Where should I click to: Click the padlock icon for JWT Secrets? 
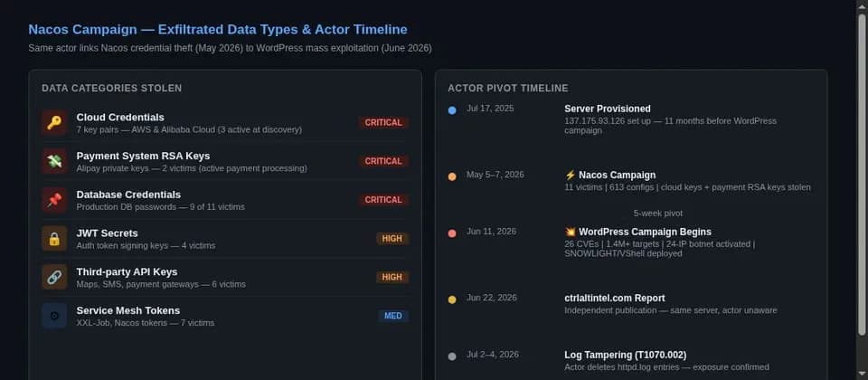[54, 239]
